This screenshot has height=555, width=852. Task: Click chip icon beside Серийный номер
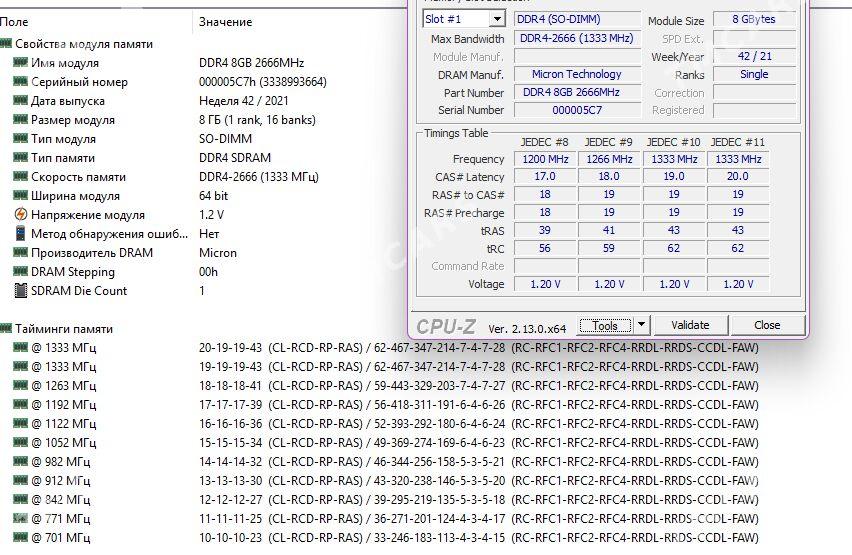click(20, 82)
